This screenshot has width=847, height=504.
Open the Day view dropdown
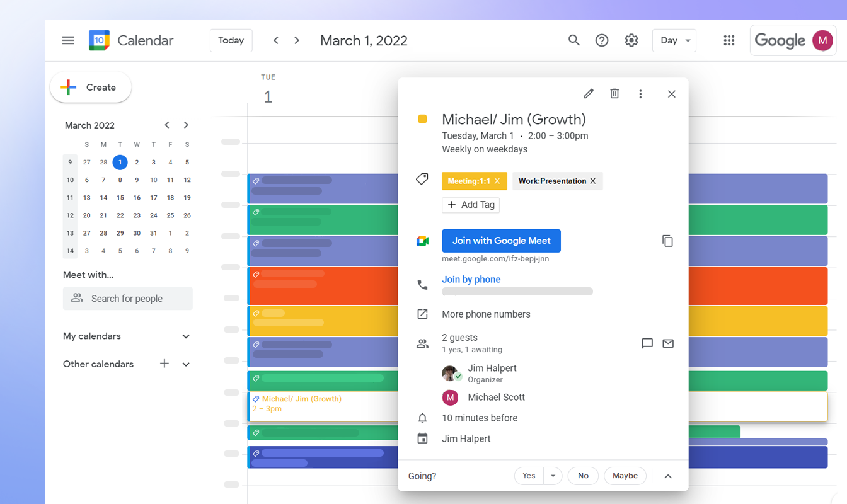pyautogui.click(x=674, y=40)
